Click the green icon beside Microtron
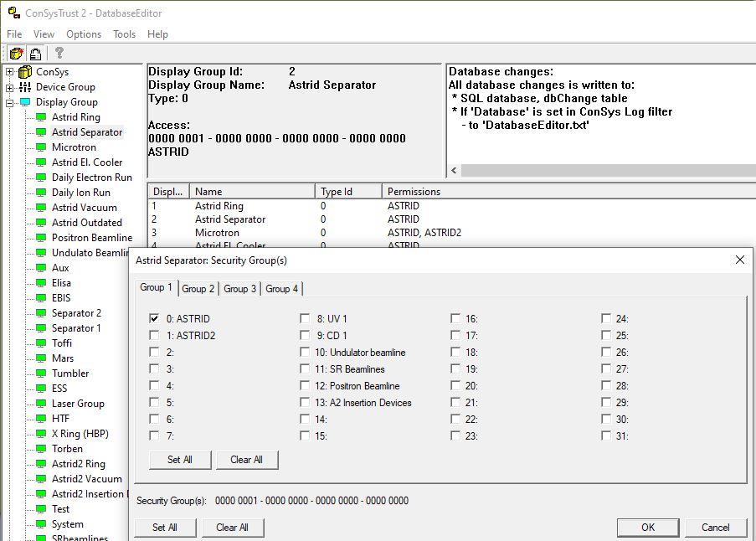The image size is (756, 541). click(41, 147)
